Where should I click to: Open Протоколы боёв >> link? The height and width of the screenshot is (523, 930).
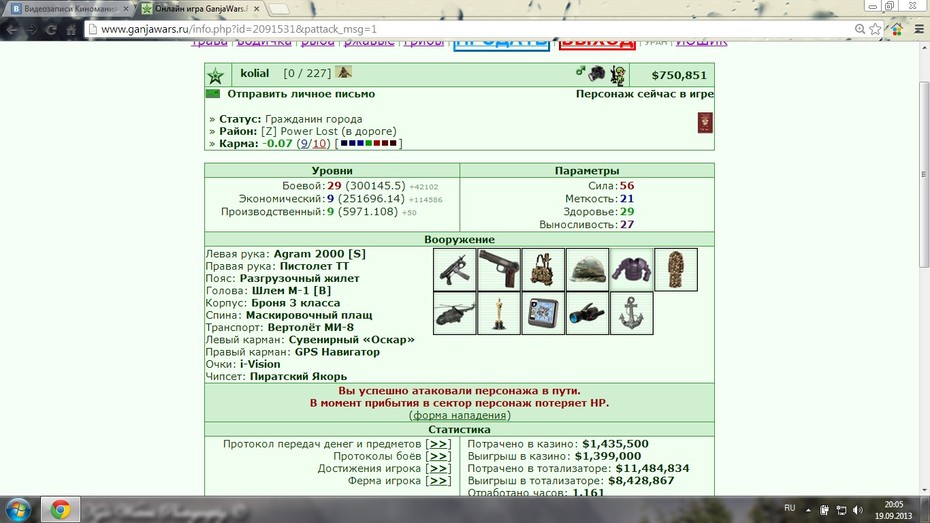(x=438, y=456)
